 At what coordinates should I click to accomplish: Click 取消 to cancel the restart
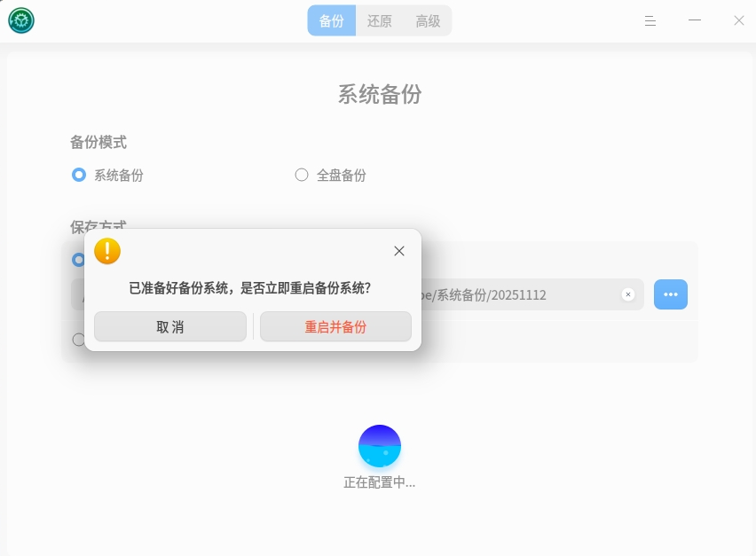[170, 326]
